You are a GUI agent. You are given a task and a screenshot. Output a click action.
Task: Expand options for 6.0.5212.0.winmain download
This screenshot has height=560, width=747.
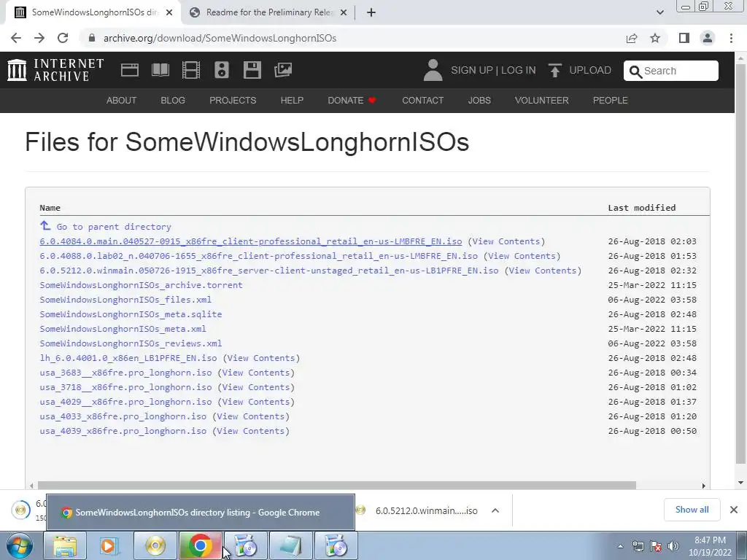tap(495, 510)
